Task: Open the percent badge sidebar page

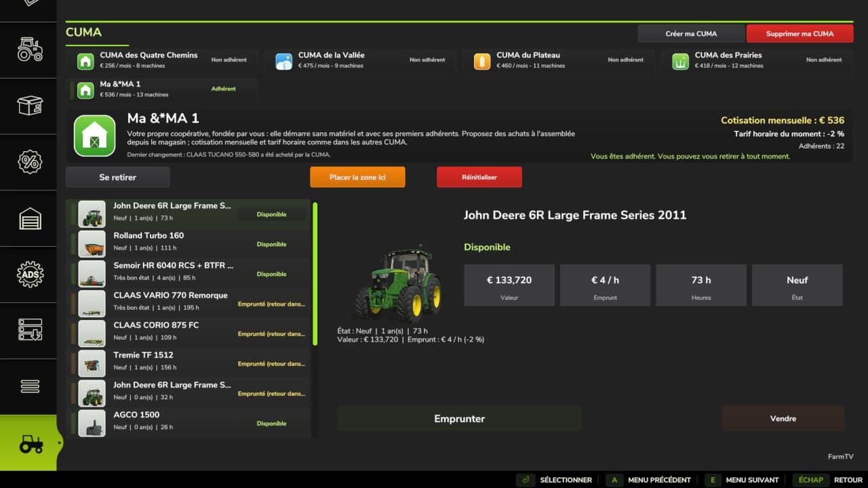Action: [x=29, y=162]
